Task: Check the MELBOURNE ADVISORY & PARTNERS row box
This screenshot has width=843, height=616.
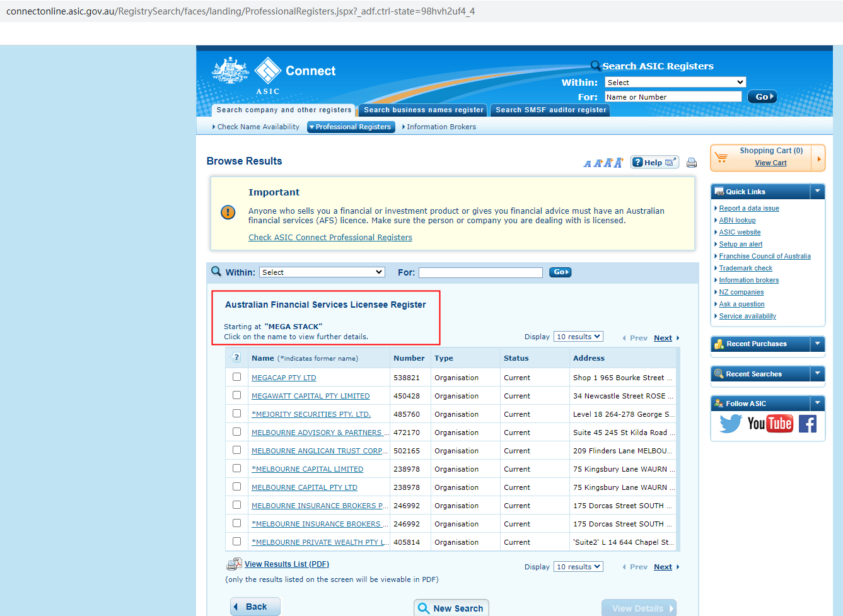Action: point(236,432)
